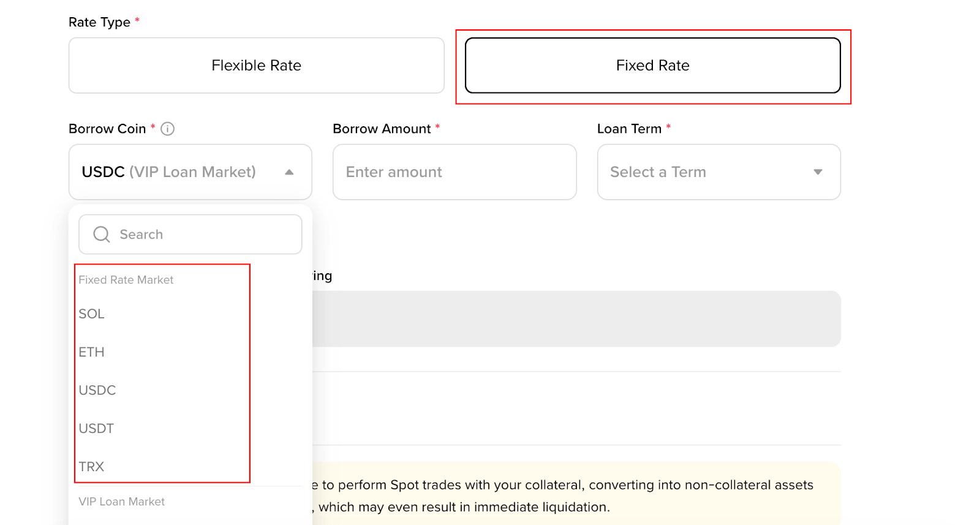Choose SOL from the Fixed Rate Market list
Viewport: 980px width, 525px height.
(x=92, y=314)
